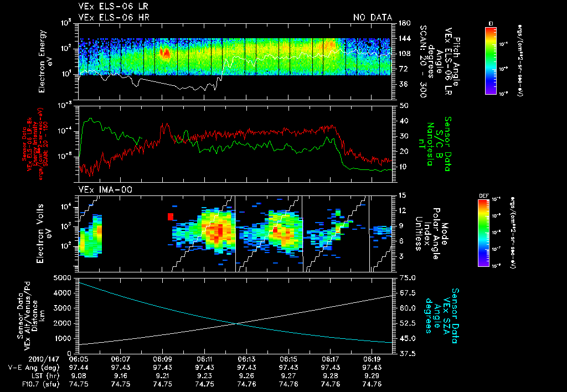Screen dimensions: 567x392
Task: Click the 144 degree pitch angle tick
Action: click(404, 38)
